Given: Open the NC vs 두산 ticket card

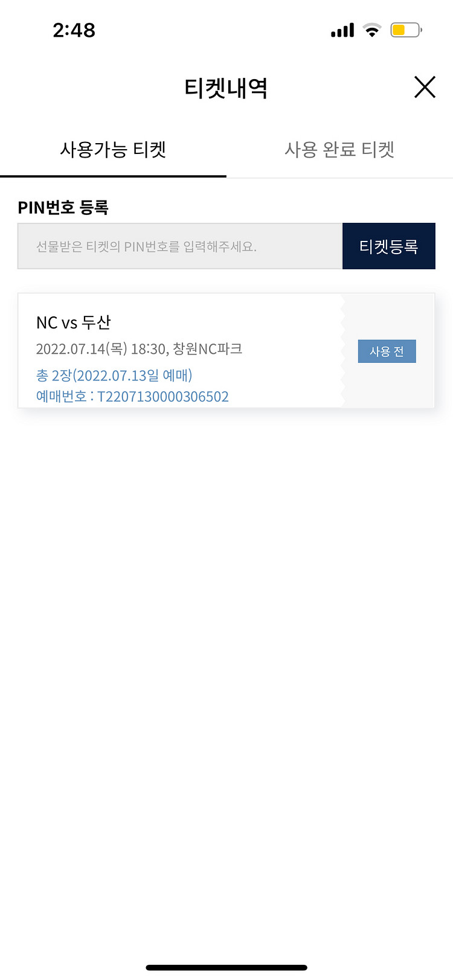Looking at the screenshot, I should (226, 351).
